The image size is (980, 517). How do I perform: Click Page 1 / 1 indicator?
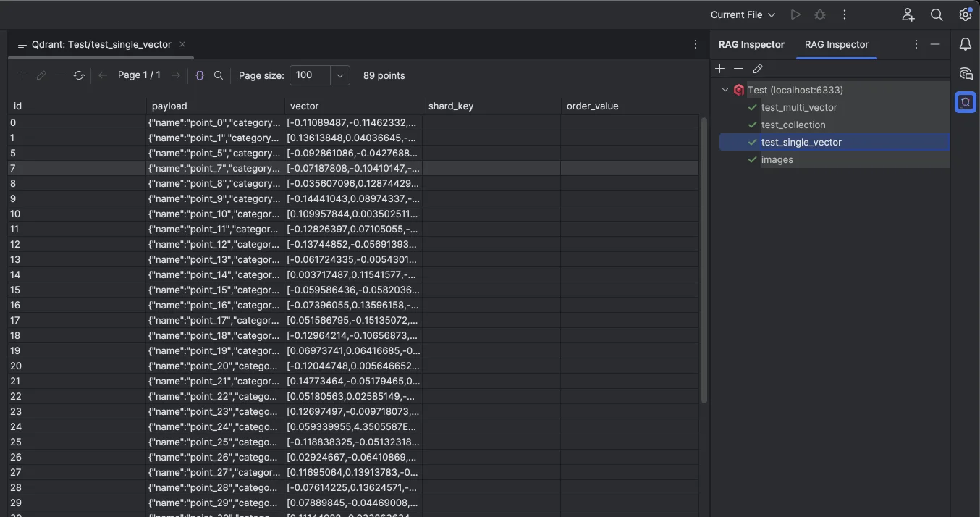click(139, 75)
